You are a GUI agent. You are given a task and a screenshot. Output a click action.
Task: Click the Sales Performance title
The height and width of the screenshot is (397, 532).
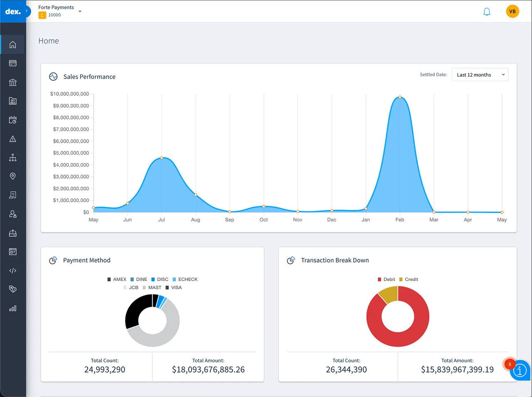(89, 77)
